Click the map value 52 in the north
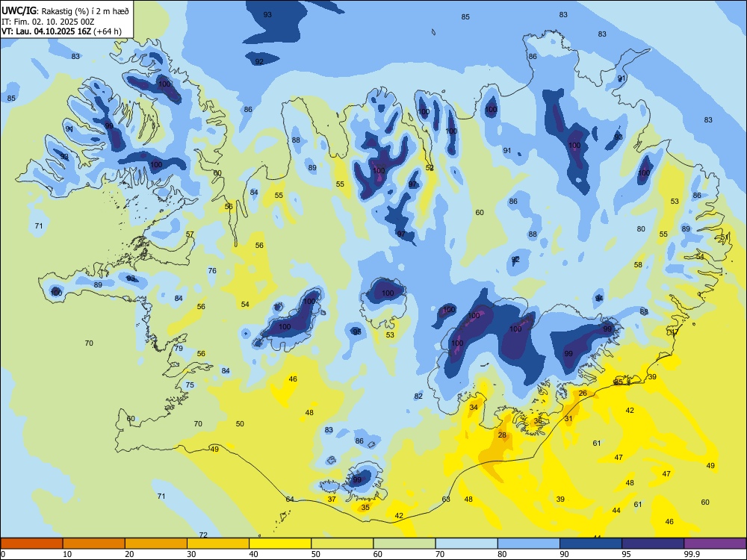 coord(430,167)
